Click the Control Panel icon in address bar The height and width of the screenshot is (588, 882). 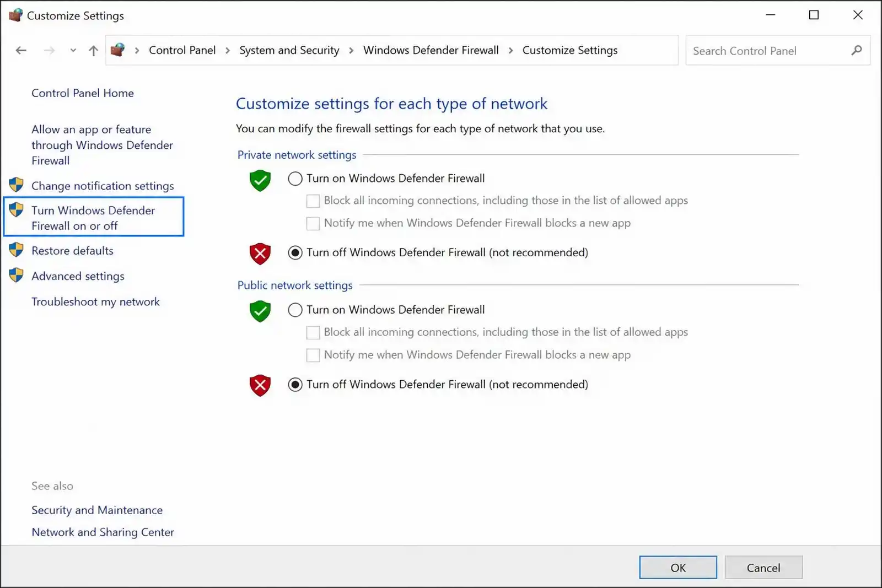point(117,50)
